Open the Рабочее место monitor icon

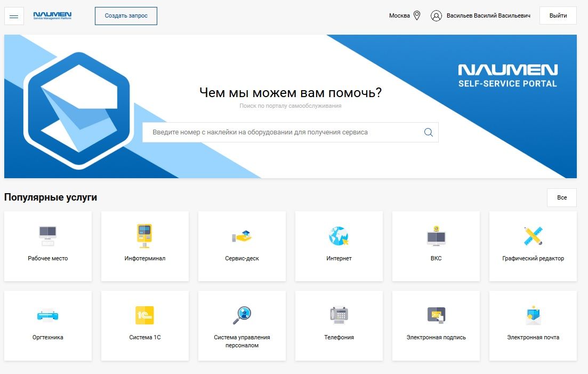point(47,236)
